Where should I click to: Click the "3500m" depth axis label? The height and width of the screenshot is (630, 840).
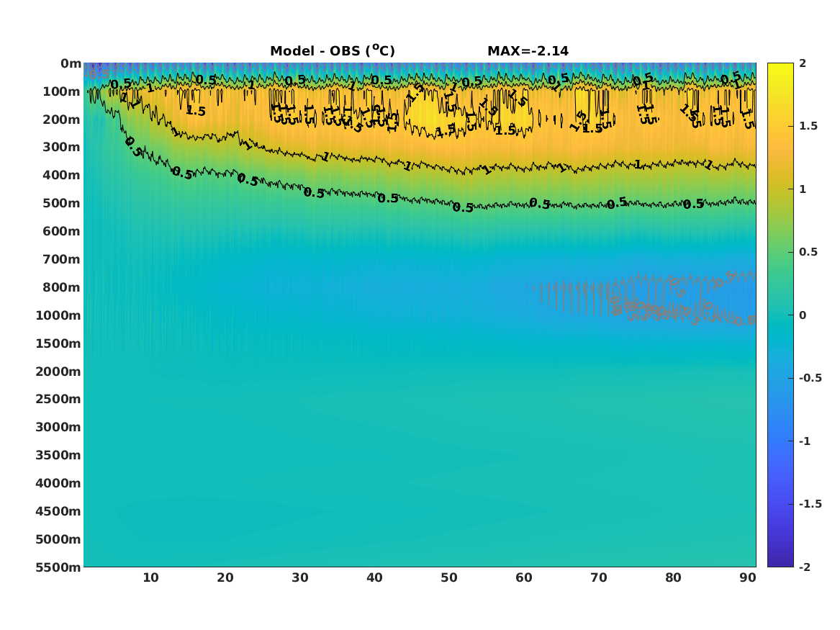coord(58,455)
